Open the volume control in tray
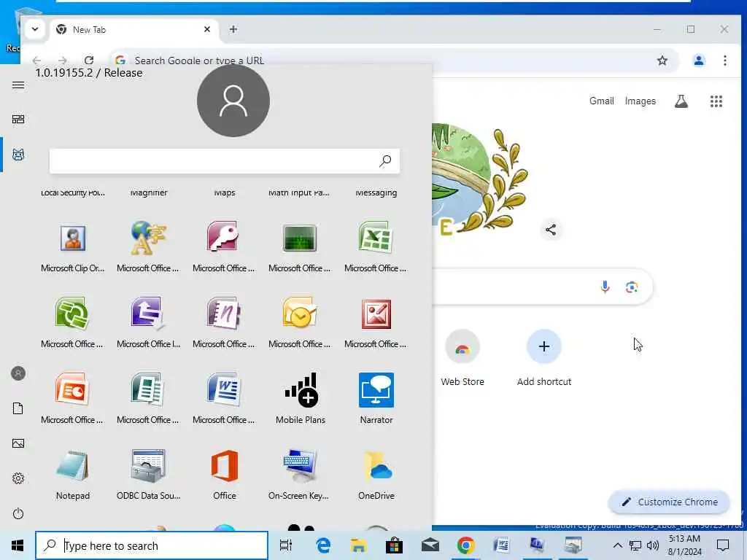The image size is (747, 560). tap(652, 545)
